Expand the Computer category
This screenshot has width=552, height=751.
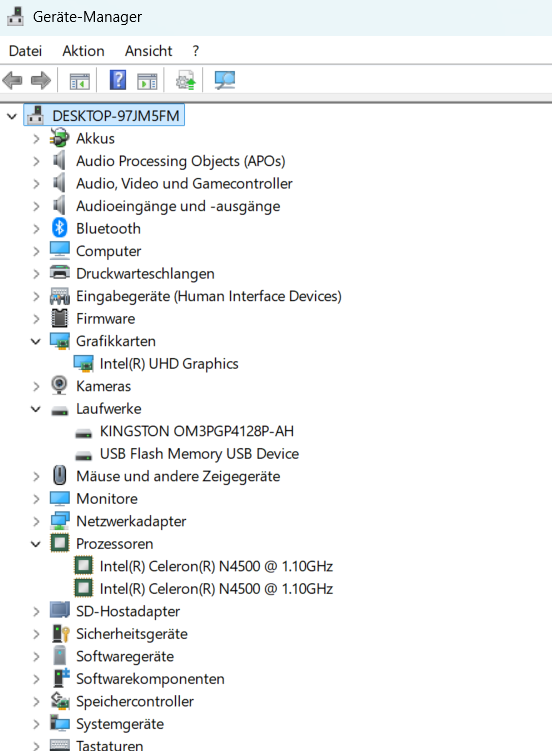tap(36, 251)
